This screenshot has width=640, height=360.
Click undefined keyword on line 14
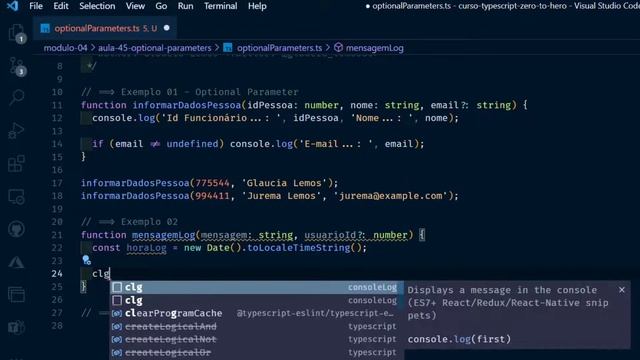coord(192,144)
